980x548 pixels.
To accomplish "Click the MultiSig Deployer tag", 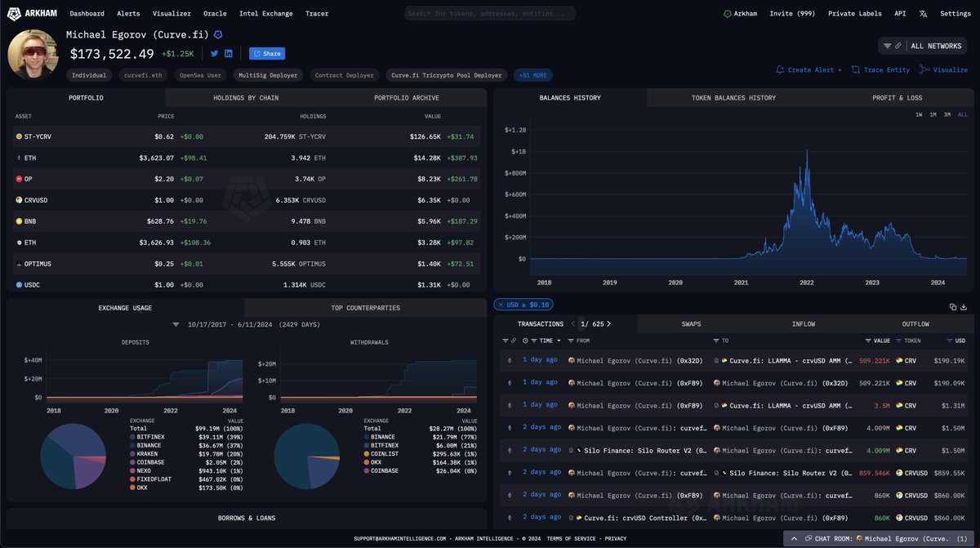I will coord(269,75).
